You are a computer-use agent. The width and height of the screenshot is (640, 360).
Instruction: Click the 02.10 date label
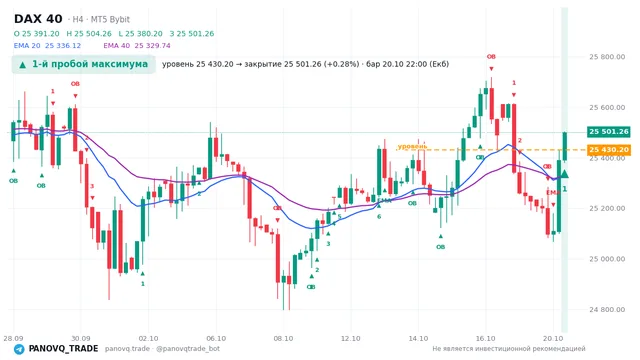tap(148, 339)
